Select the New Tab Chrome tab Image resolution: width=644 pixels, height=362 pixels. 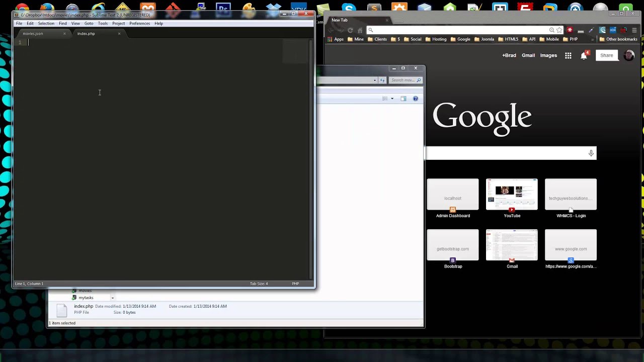(x=357, y=20)
